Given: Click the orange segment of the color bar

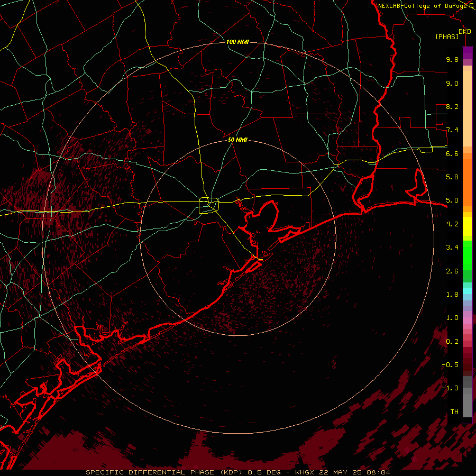Looking at the screenshot, I should [467, 182].
